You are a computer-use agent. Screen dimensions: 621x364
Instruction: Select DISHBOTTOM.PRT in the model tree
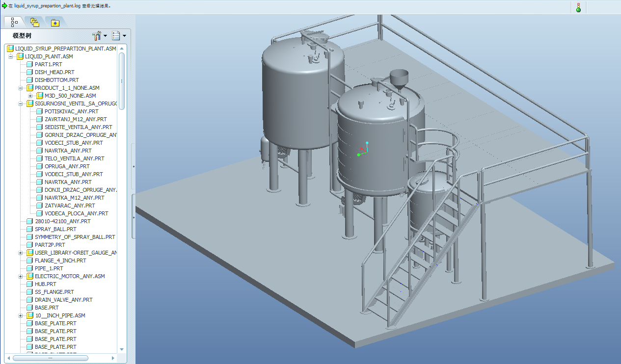56,80
